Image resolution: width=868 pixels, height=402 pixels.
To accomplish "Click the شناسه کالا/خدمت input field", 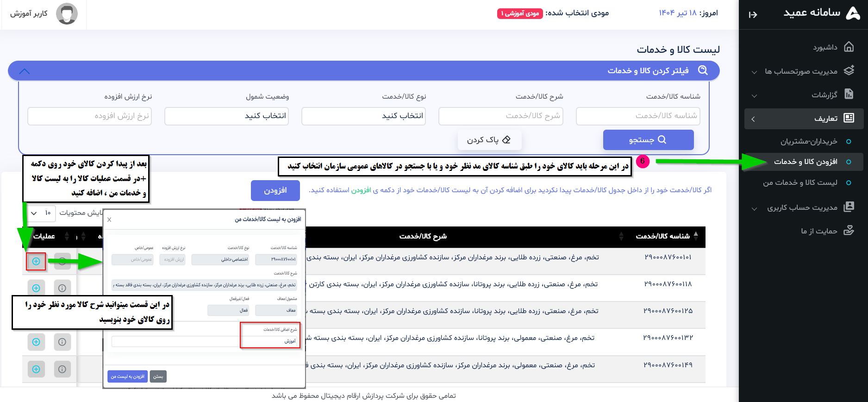I will coord(637,116).
